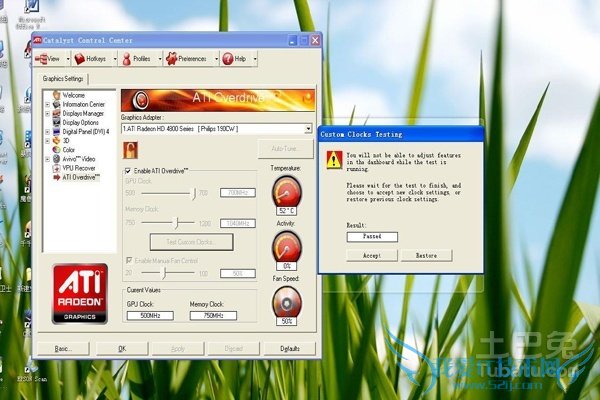The height and width of the screenshot is (400, 600).
Task: Select ATI Overdrive in the tree
Action: coord(80,176)
